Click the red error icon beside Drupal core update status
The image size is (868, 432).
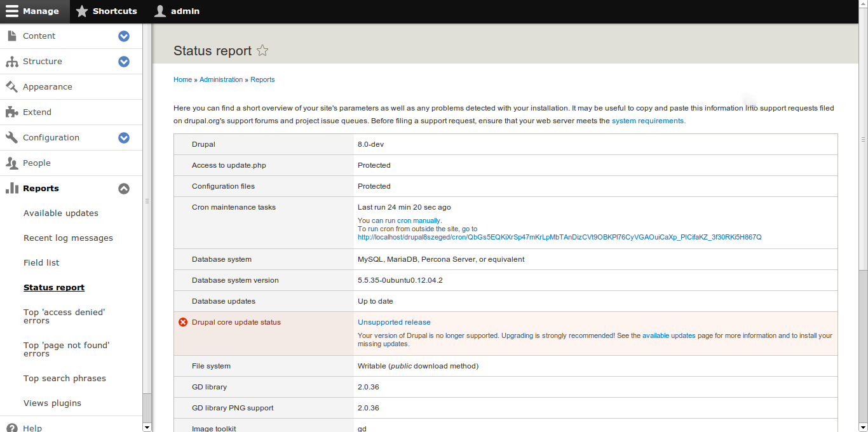pos(183,322)
